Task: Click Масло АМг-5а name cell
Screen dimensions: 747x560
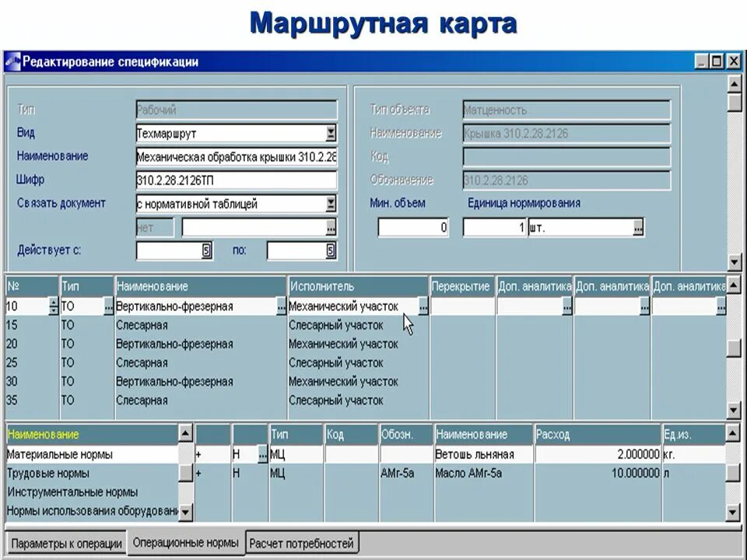Action: (x=483, y=474)
